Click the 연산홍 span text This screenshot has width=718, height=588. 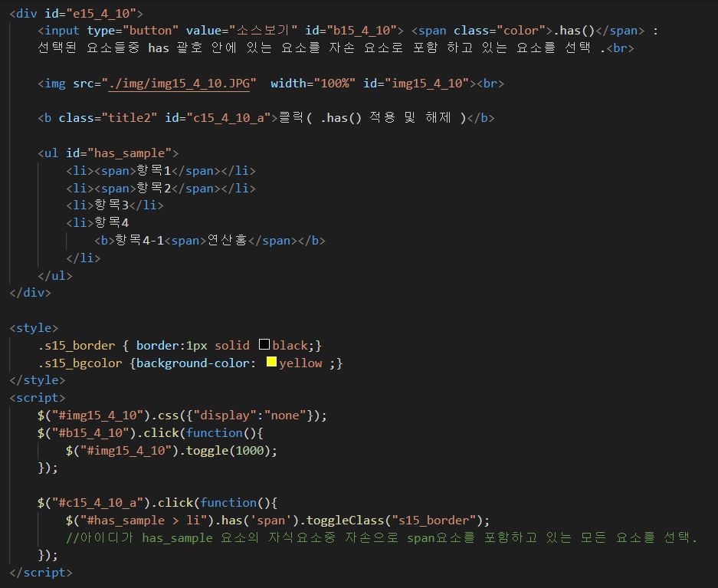click(x=227, y=240)
